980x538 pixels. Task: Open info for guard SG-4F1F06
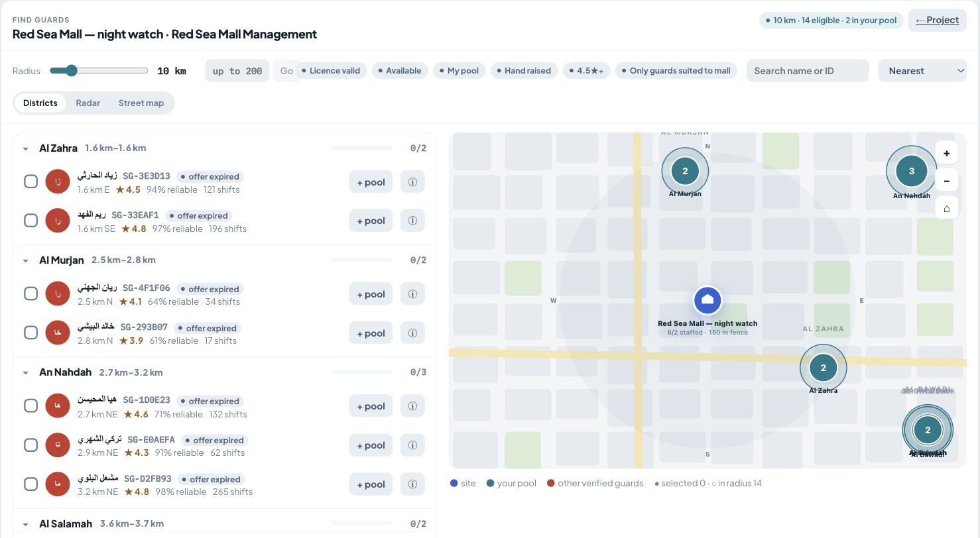pyautogui.click(x=412, y=294)
